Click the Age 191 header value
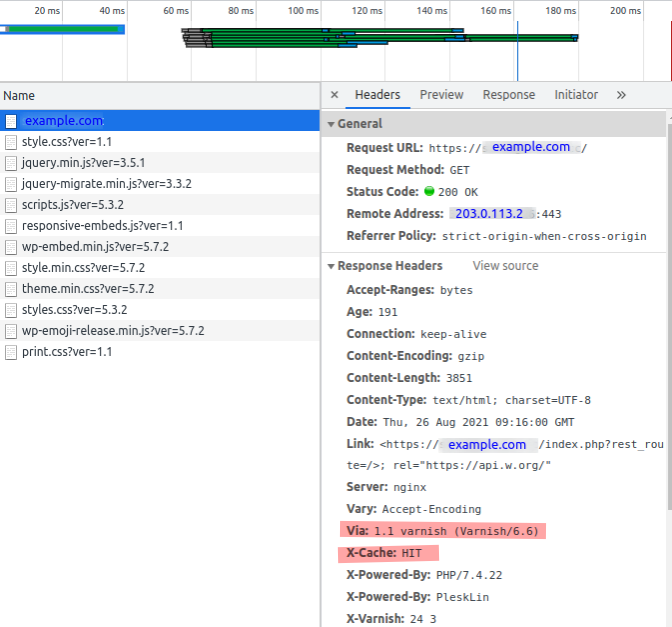Image resolution: width=672 pixels, height=627 pixels. (x=388, y=312)
